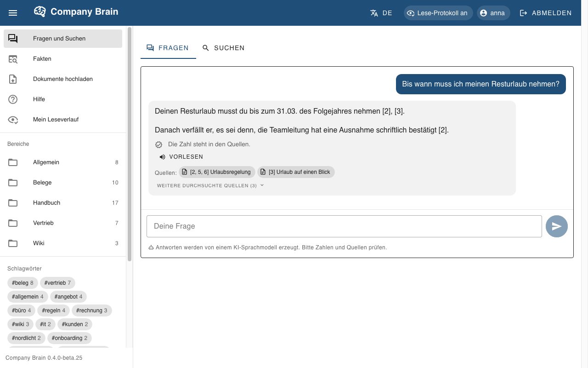The image size is (588, 368).
Task: Open the anna user account chip
Action: [x=493, y=13]
